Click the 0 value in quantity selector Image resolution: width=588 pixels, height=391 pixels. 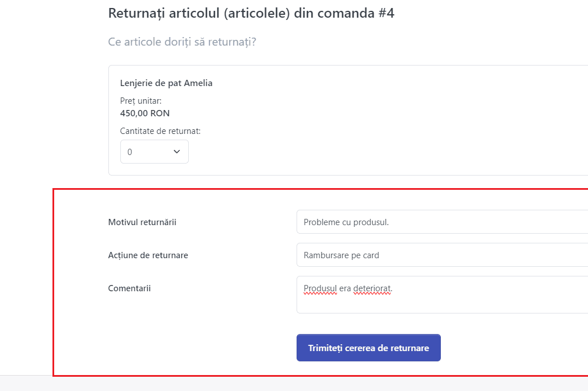point(130,152)
